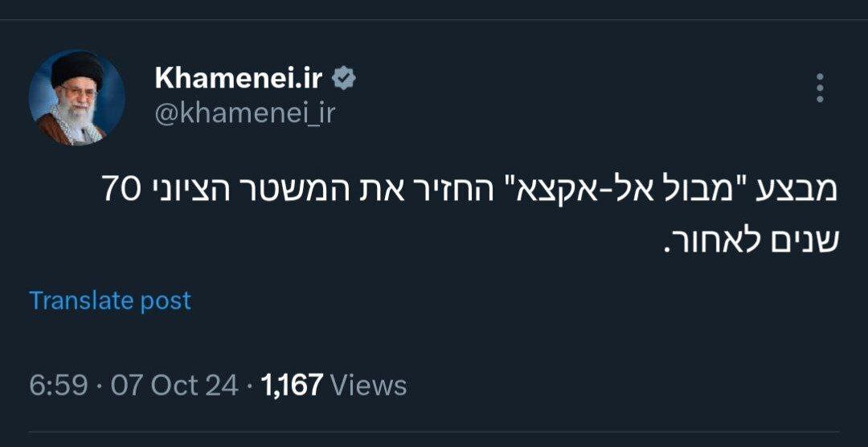Click the second line of the post text
Screen dimensions: 868x447
751,239
